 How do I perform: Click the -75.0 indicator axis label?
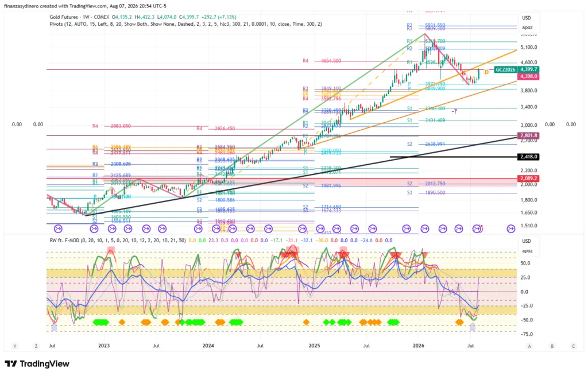pos(526,335)
